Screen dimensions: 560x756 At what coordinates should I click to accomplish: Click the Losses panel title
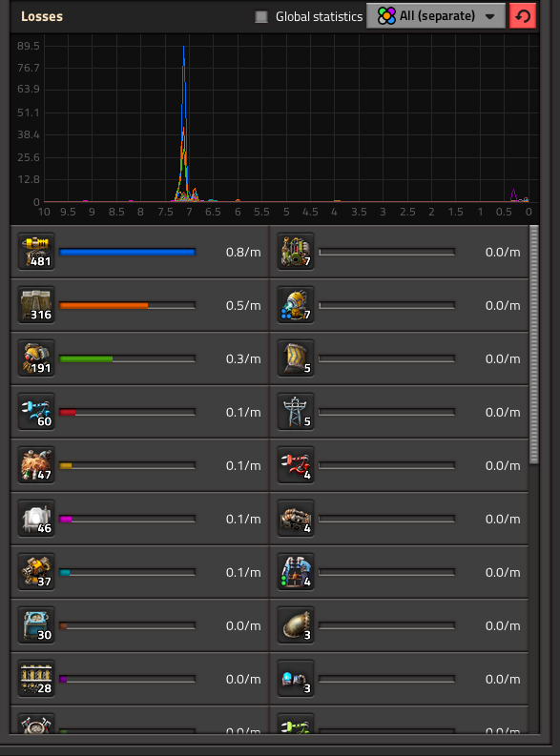(41, 16)
